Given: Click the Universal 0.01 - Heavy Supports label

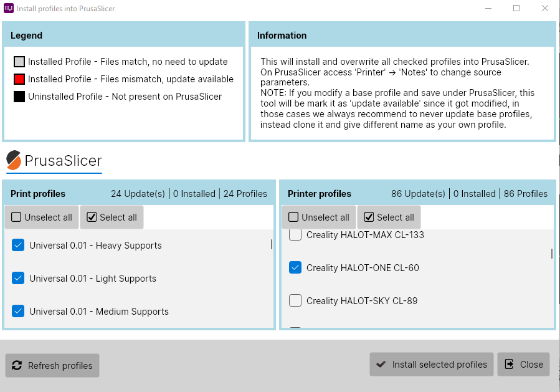Looking at the screenshot, I should pos(95,246).
